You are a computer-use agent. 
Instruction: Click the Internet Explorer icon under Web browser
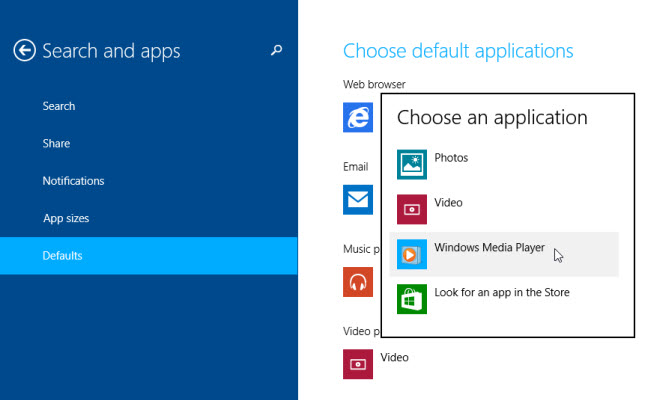[358, 118]
